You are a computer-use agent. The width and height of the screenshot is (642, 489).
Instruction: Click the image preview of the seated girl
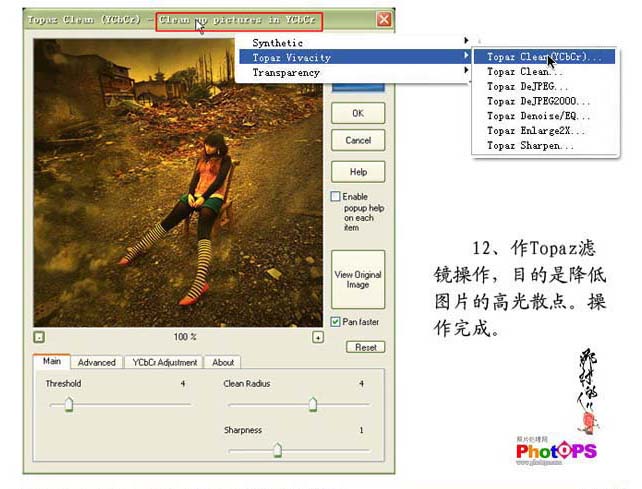click(178, 183)
